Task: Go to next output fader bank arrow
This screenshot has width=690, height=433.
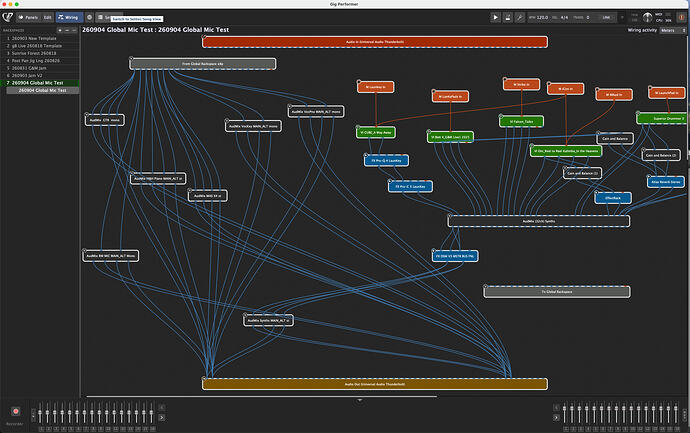Action: tap(556, 418)
